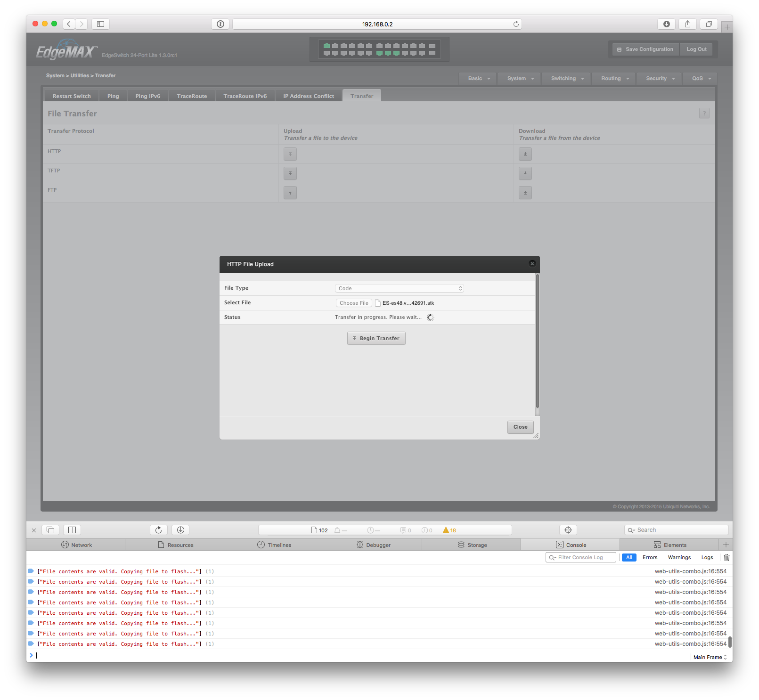Click the Save Configuration button
Screen dimensions: 759x700
(645, 49)
